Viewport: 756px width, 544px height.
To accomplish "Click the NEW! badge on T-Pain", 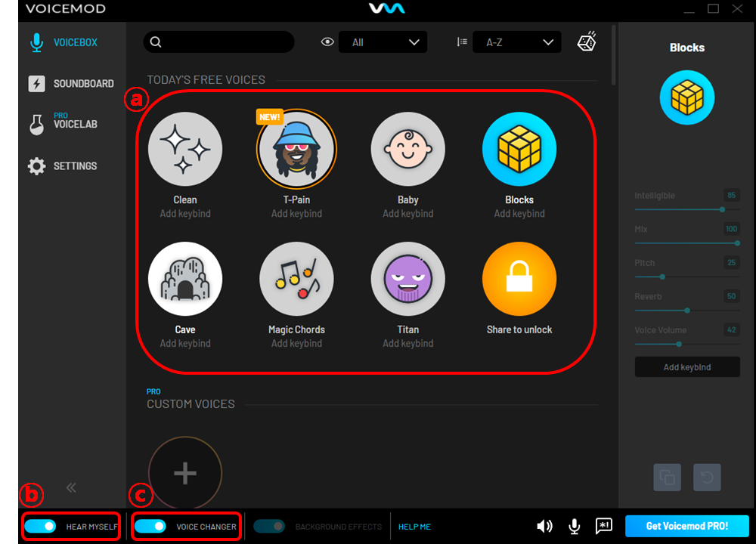I will [270, 117].
